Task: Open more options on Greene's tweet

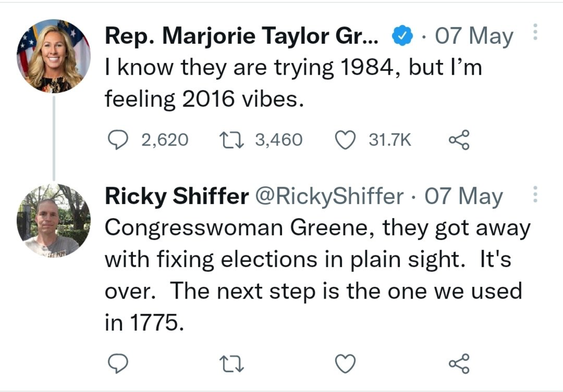Action: pos(534,33)
